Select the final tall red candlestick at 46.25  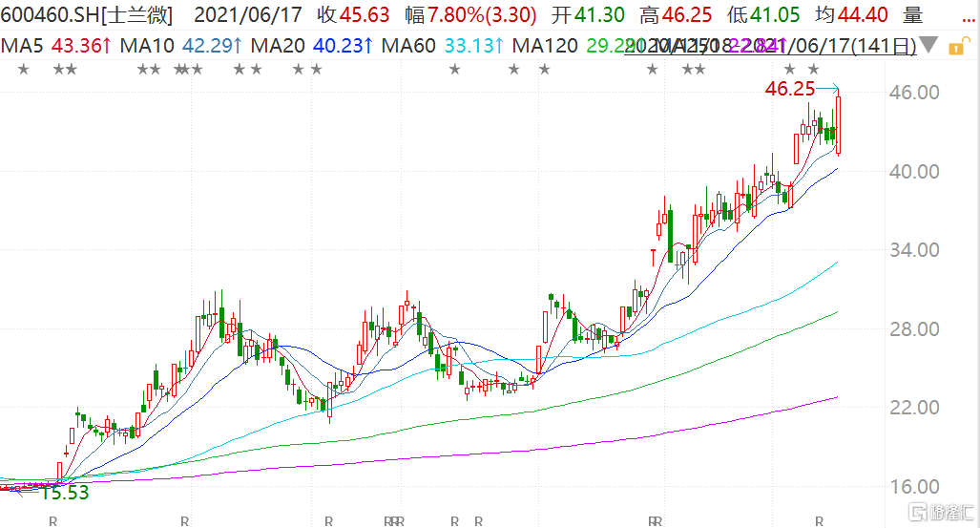[x=838, y=124]
